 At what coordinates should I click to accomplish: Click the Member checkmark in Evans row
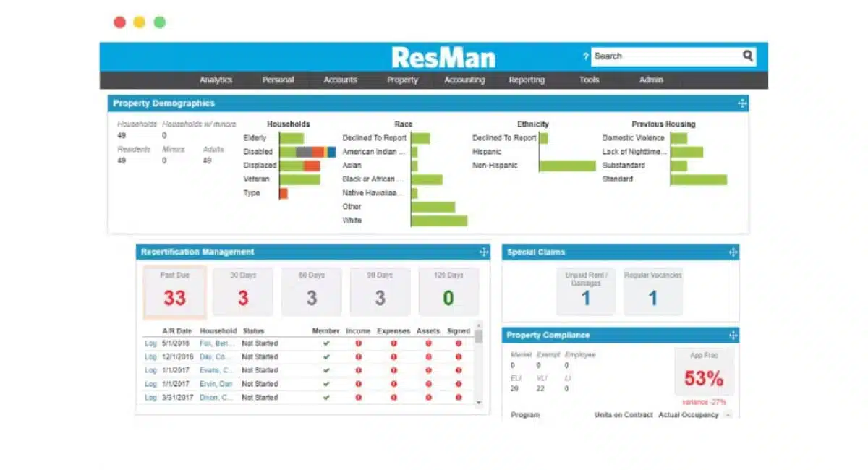(x=326, y=370)
